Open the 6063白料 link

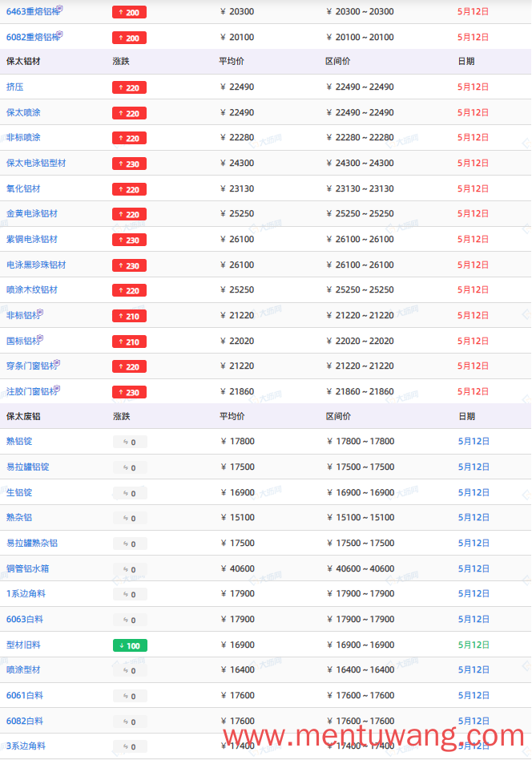point(25,620)
